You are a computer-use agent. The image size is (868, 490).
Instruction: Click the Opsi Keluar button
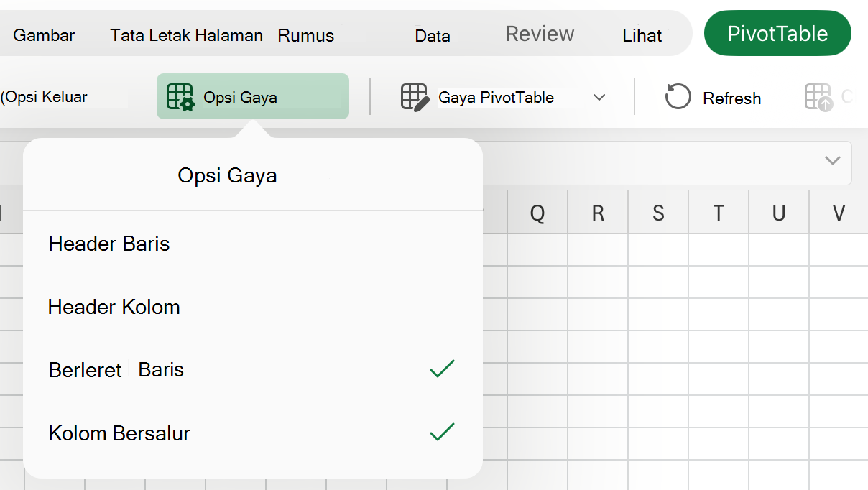tap(45, 97)
